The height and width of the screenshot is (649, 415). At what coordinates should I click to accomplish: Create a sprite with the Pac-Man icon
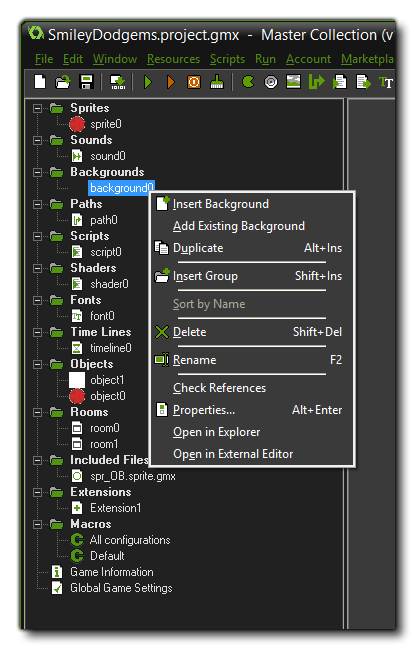[248, 82]
